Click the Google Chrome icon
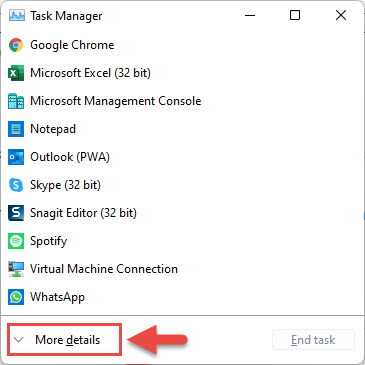The width and height of the screenshot is (365, 365). [16, 45]
